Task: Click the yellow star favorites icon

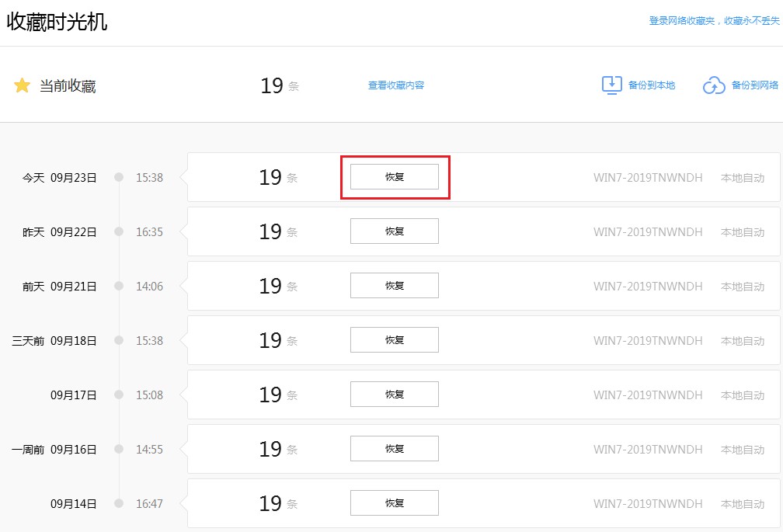Action: [22, 85]
